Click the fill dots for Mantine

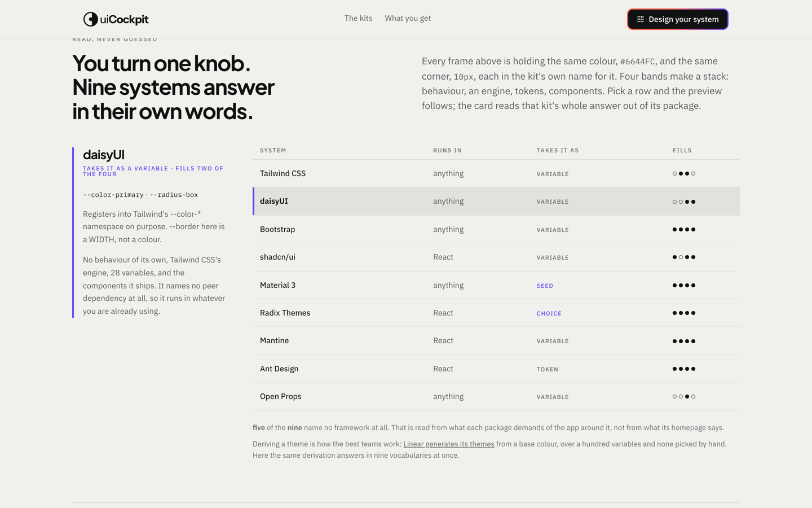684,341
